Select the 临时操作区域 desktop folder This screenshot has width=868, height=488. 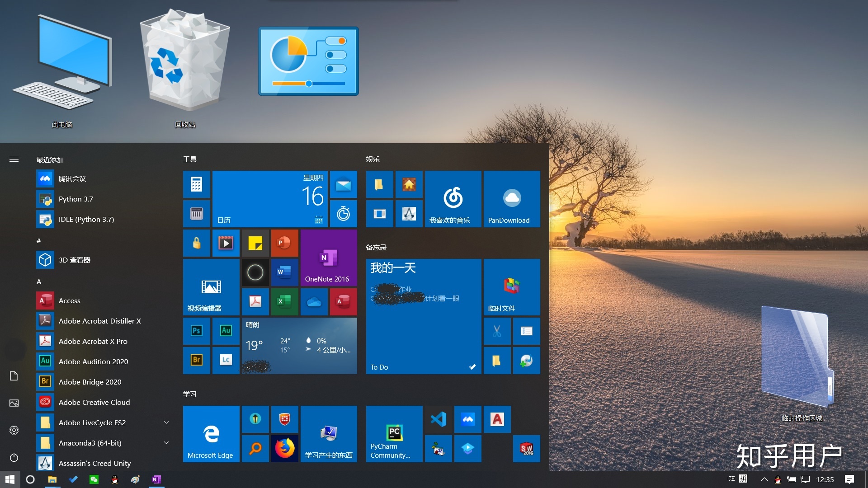802,364
